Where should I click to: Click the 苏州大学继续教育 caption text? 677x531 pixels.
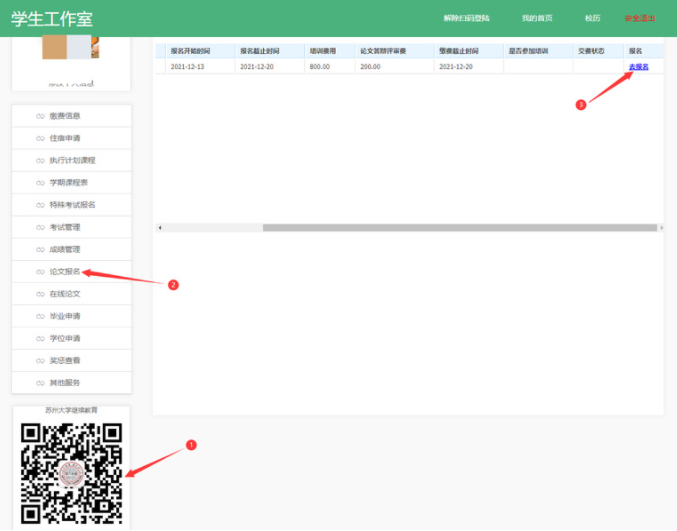(x=72, y=410)
